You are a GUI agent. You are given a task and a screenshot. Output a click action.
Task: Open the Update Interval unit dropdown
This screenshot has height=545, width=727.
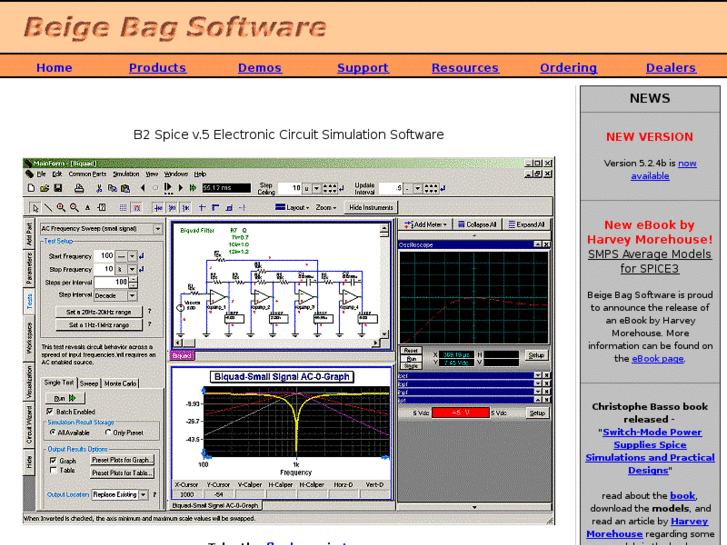(x=417, y=188)
